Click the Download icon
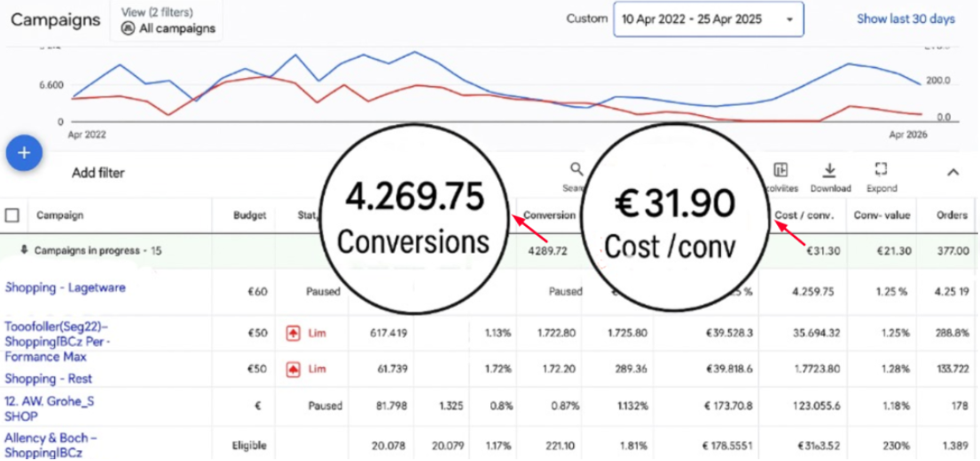 [x=830, y=170]
